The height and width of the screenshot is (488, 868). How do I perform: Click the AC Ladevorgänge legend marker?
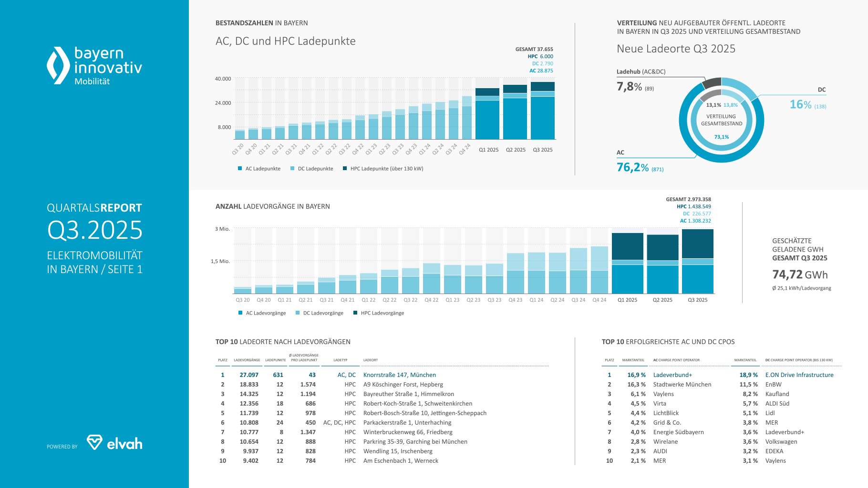(x=240, y=313)
